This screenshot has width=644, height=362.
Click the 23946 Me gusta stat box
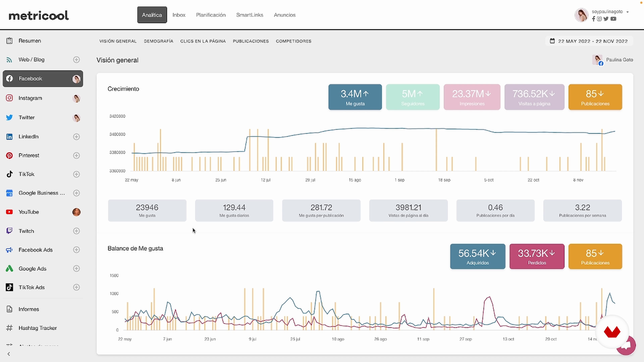pyautogui.click(x=147, y=210)
